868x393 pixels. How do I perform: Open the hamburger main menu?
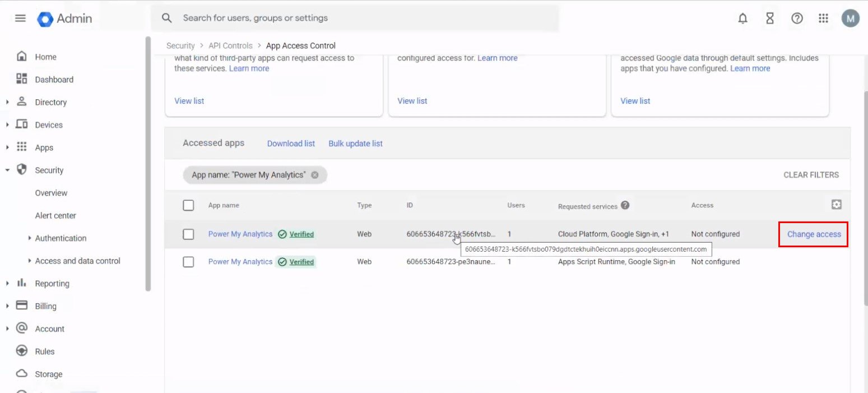tap(20, 19)
